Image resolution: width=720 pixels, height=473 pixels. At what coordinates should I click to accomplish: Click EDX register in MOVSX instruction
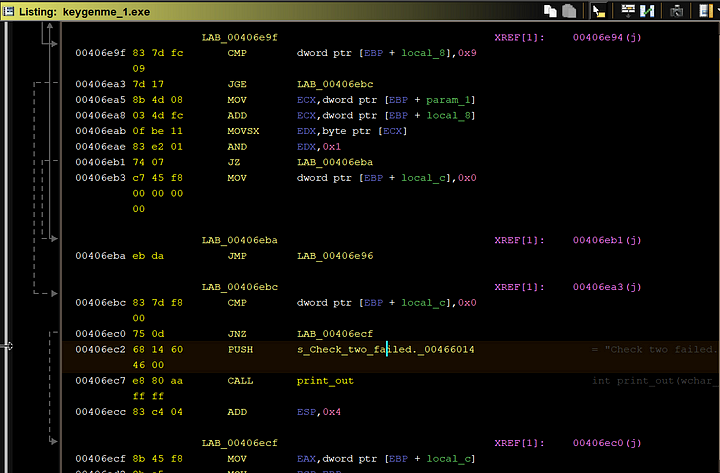coord(306,131)
